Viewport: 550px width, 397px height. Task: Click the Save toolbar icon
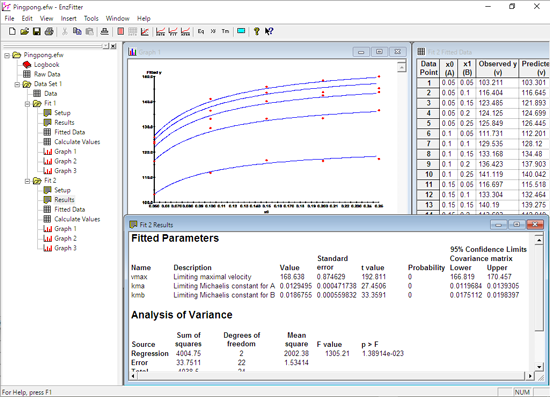click(x=36, y=32)
